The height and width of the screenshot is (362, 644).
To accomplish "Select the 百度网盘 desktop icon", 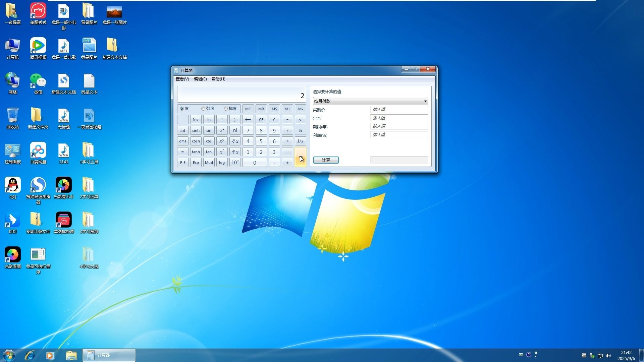I will [38, 153].
